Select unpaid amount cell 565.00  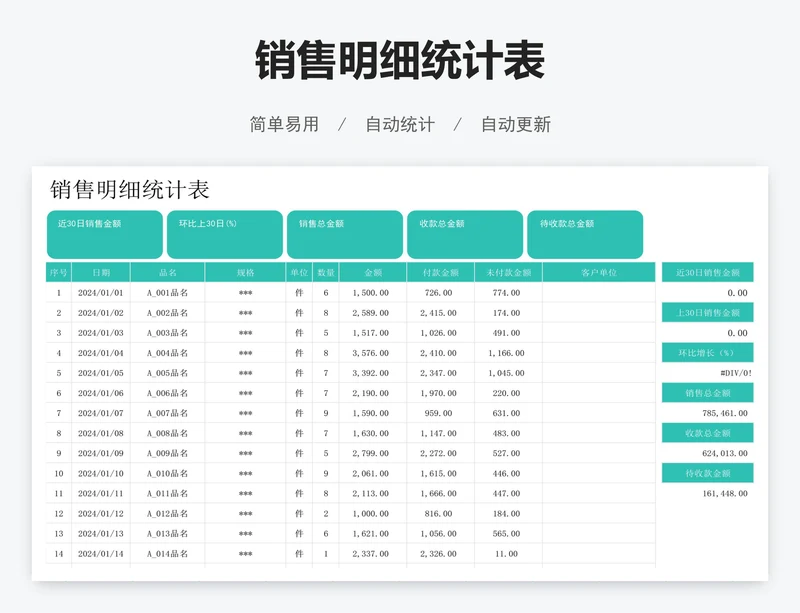(x=507, y=534)
